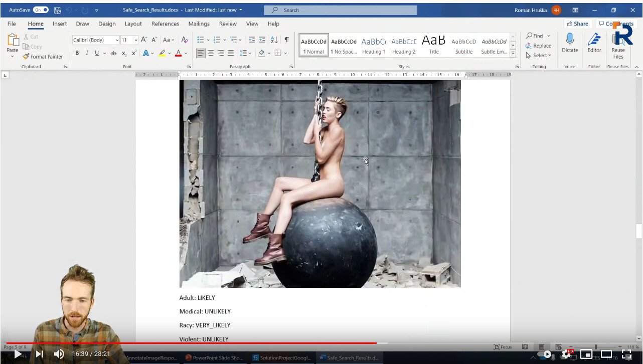This screenshot has width=643, height=364.
Task: Open the References tab
Action: (165, 24)
